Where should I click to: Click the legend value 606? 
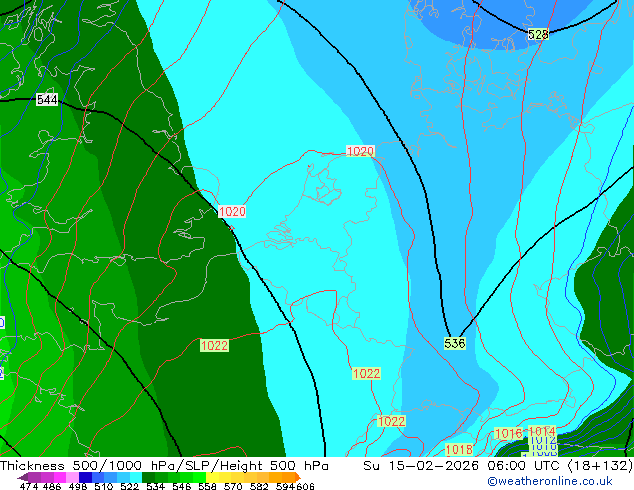304,486
